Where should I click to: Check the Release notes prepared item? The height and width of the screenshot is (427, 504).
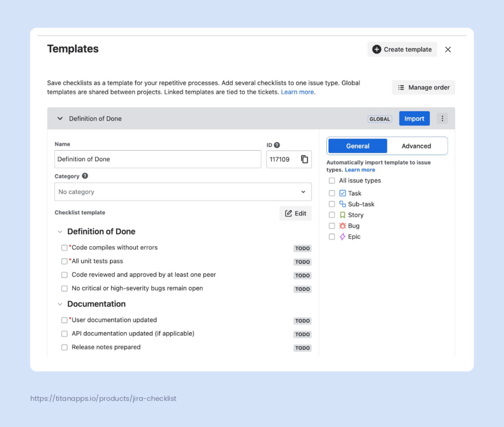tap(64, 347)
